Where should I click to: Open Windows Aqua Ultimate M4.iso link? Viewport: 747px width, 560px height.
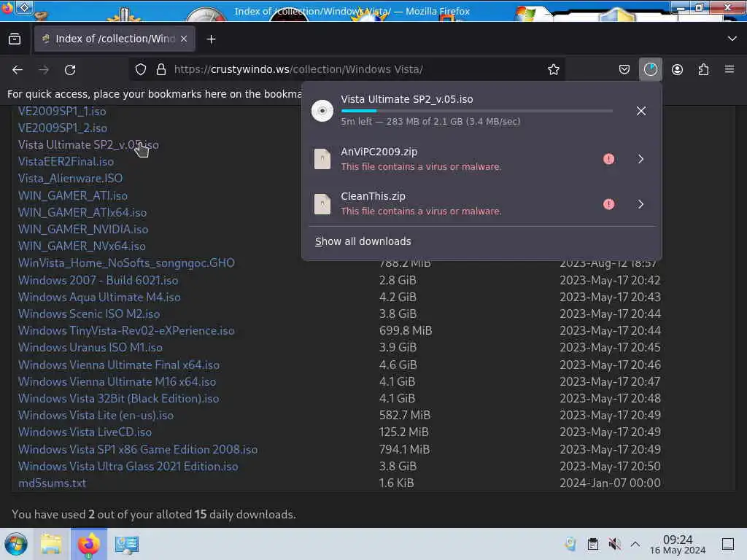(99, 297)
